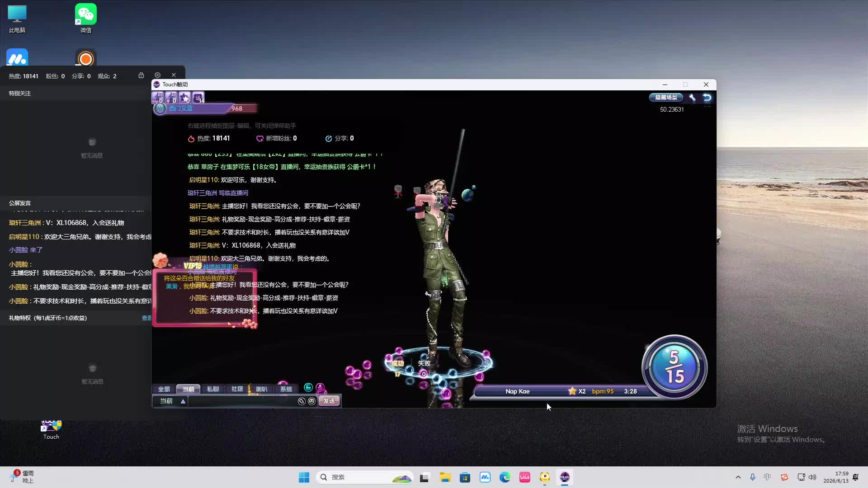Click the eraser icon in chat input
Image resolution: width=868 pixels, height=488 pixels.
(x=302, y=401)
